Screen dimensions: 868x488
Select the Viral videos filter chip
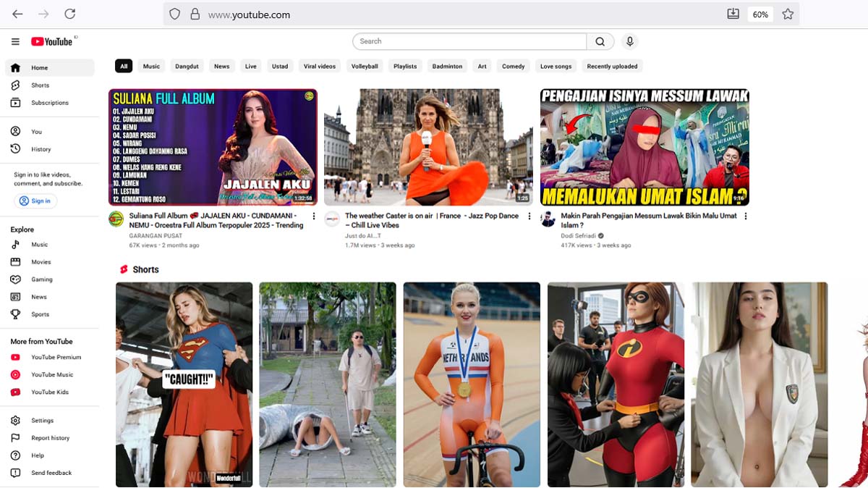320,66
